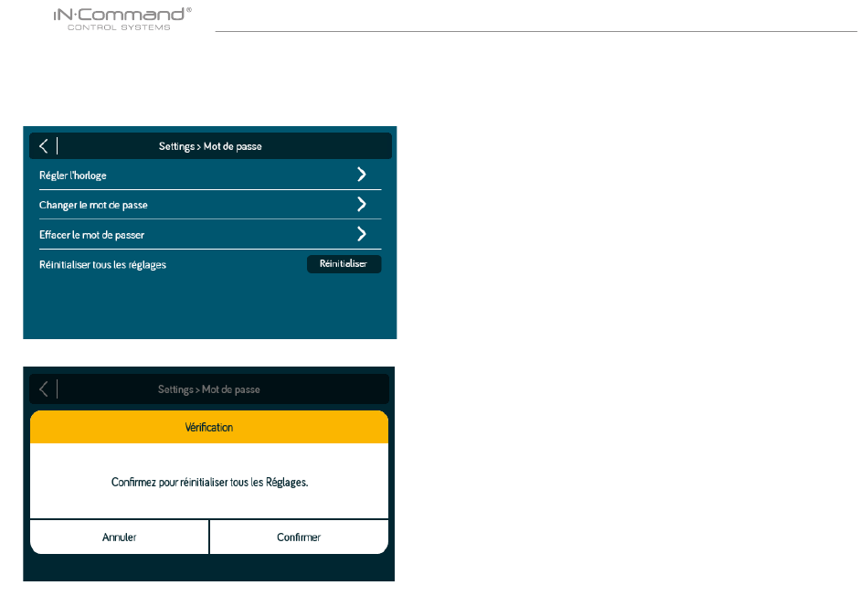Open Effacer le mot de passer chevron
Image resolution: width=868 pixels, height=596 pixels.
coord(362,234)
